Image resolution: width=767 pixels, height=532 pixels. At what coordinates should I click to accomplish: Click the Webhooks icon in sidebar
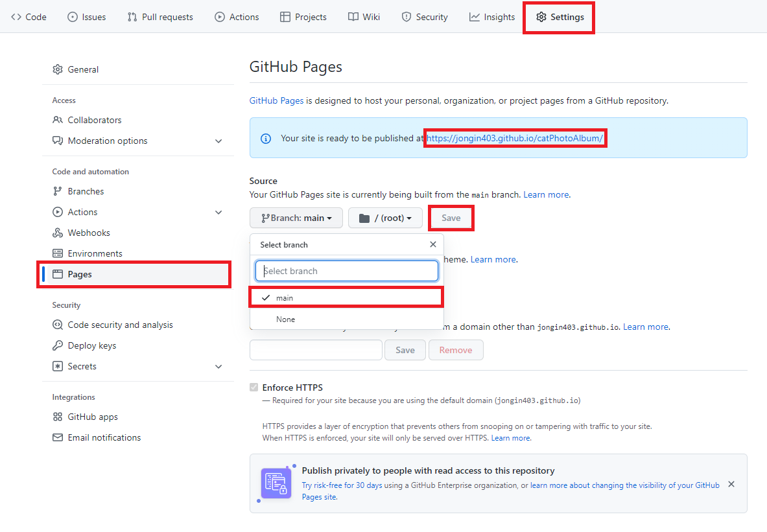(x=58, y=233)
